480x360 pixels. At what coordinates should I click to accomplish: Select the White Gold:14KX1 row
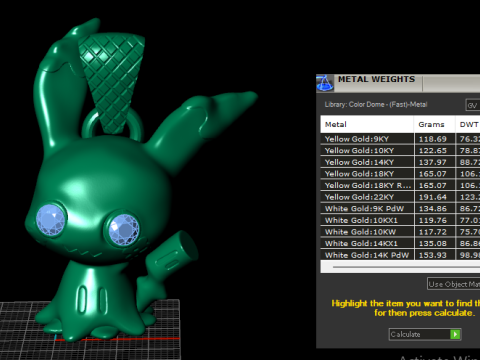click(400, 244)
